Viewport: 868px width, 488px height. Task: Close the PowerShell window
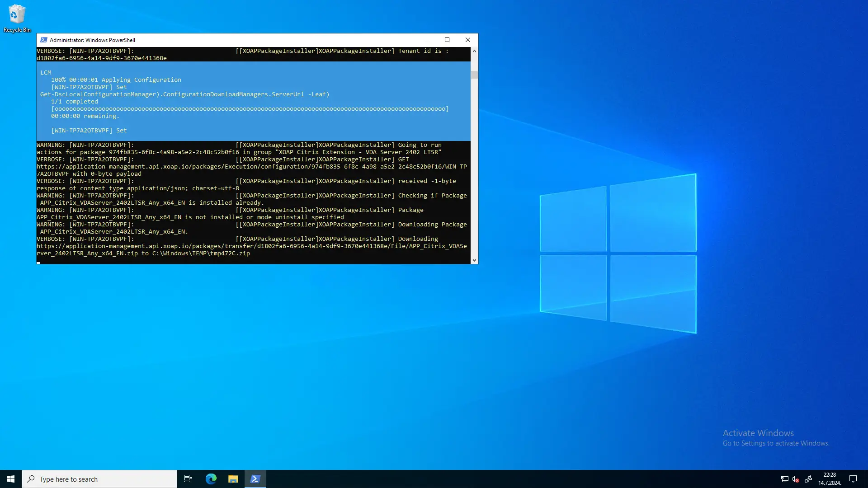point(468,40)
